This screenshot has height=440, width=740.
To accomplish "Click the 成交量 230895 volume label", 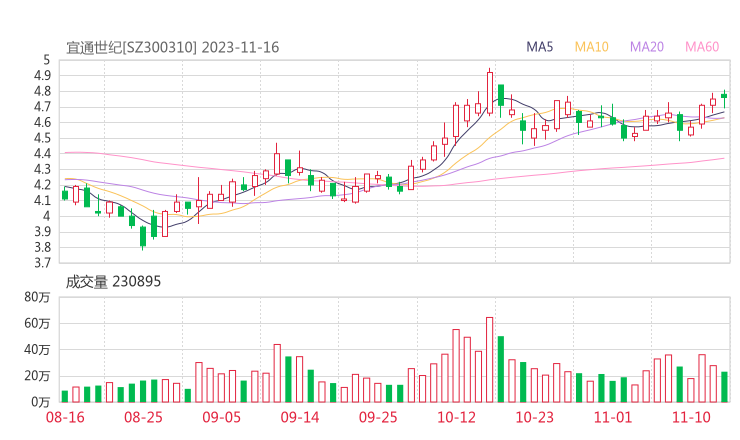I will (113, 282).
